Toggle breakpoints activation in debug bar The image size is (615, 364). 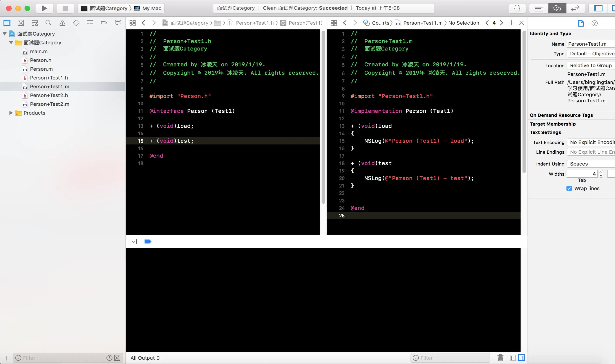[148, 241]
